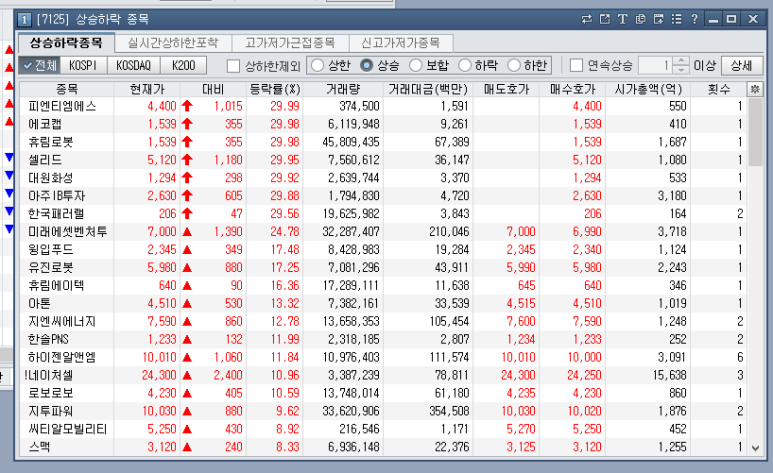
Task: Switch to 고가저가근접종목 tab
Action: pyautogui.click(x=290, y=43)
